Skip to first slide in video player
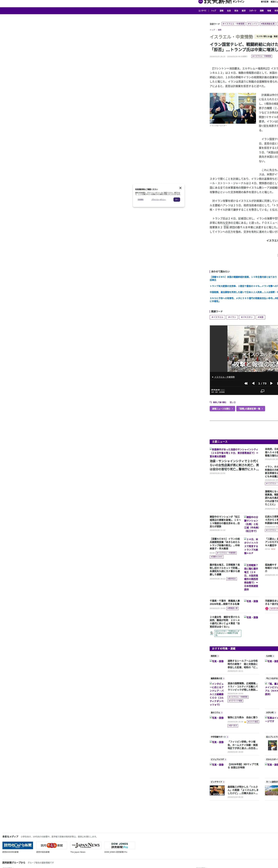 click(x=246, y=384)
